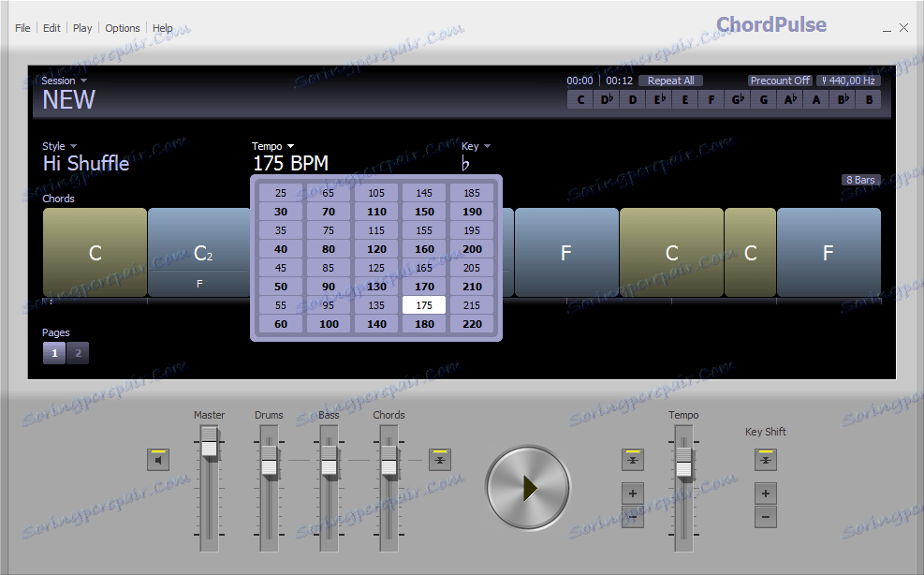
Task: Select key Ab in key strip
Action: tap(790, 99)
